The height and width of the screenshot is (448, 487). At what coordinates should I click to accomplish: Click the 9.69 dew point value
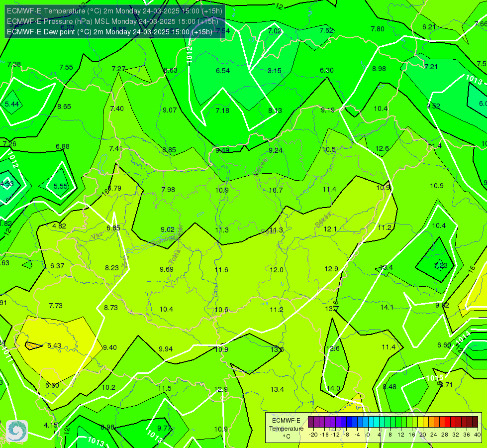pyautogui.click(x=167, y=269)
